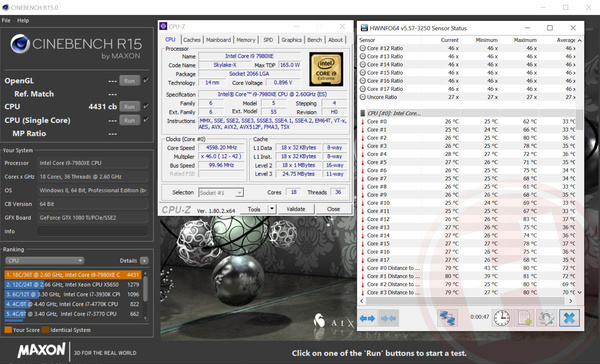The height and width of the screenshot is (364, 600).
Task: Click the Core #12 temperature row
Action: [468, 219]
